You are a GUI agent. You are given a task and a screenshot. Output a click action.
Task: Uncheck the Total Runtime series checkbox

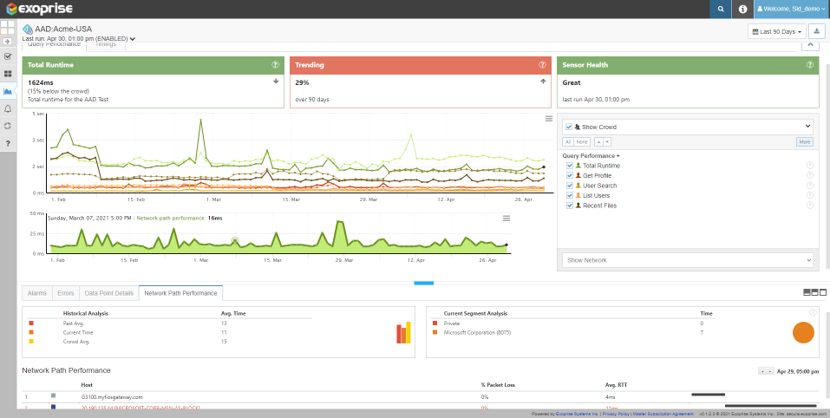click(x=570, y=166)
